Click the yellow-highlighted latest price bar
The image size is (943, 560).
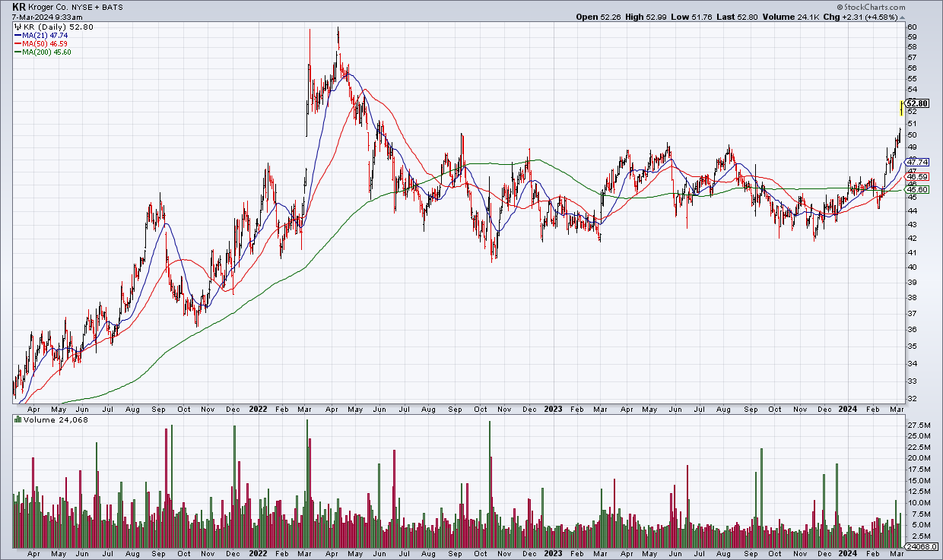pyautogui.click(x=902, y=108)
